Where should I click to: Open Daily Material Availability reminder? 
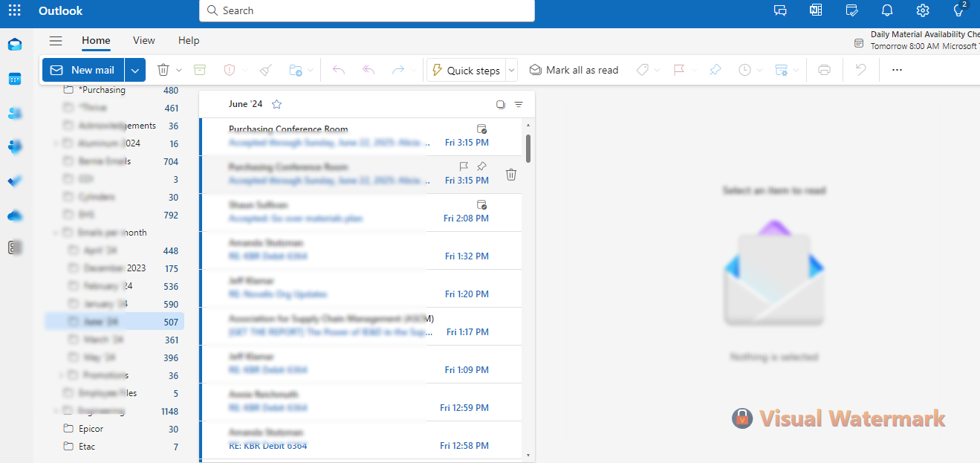[x=916, y=40]
